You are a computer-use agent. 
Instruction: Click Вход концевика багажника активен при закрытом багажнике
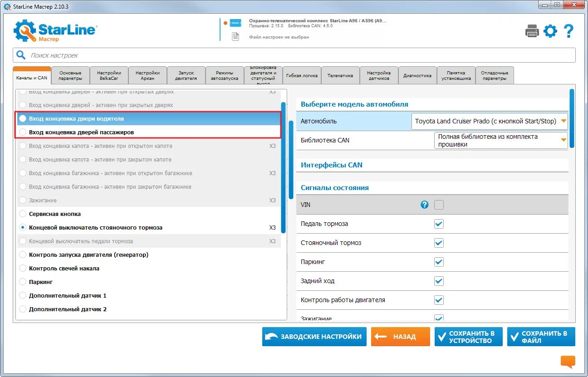[149, 186]
